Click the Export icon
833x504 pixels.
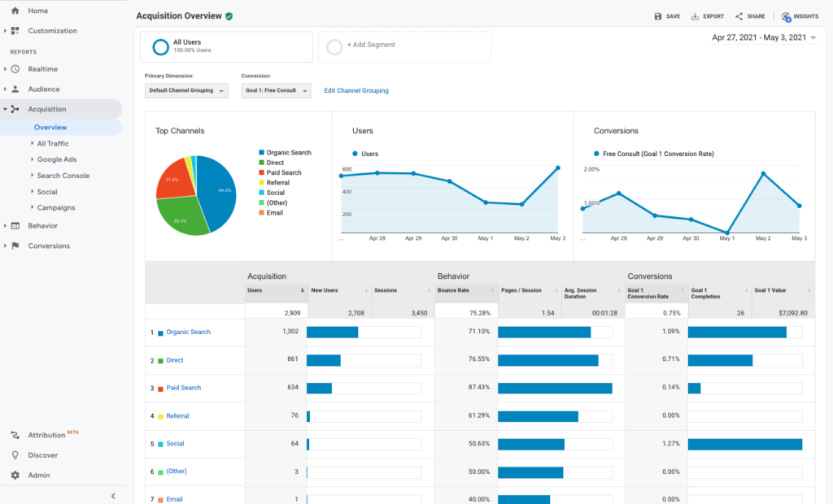pyautogui.click(x=695, y=16)
